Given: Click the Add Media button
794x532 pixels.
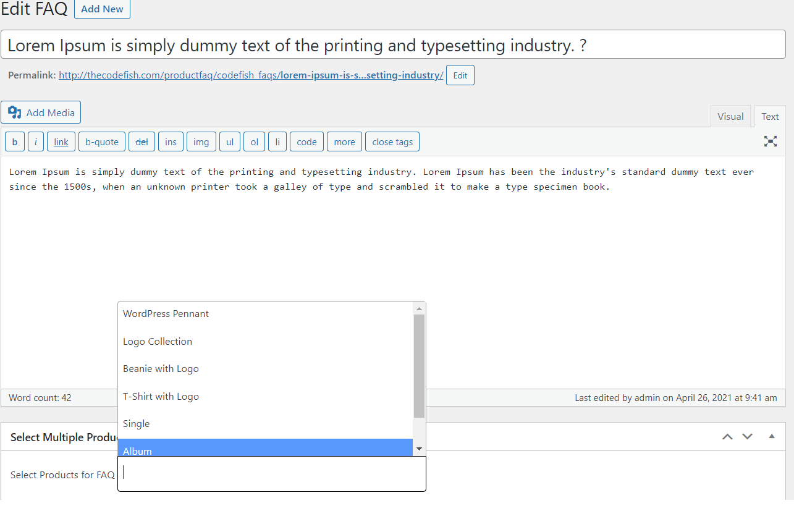Looking at the screenshot, I should click(x=41, y=112).
